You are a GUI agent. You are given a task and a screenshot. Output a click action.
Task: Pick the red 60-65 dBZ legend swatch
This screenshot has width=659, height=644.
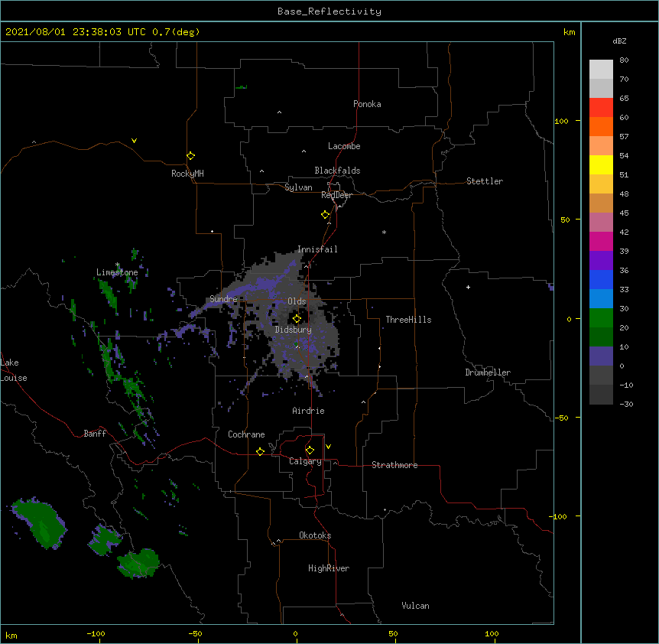(601, 108)
